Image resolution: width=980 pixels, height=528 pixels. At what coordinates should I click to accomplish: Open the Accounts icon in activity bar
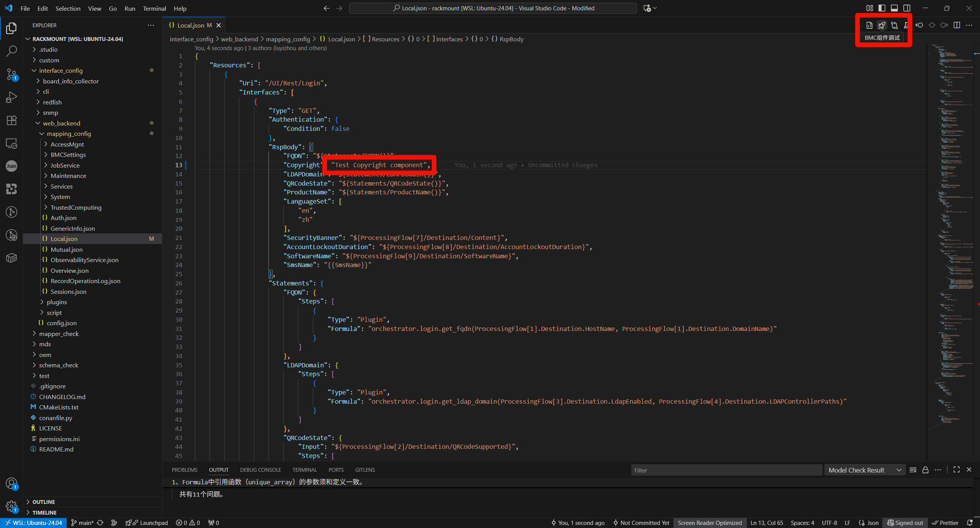click(11, 484)
